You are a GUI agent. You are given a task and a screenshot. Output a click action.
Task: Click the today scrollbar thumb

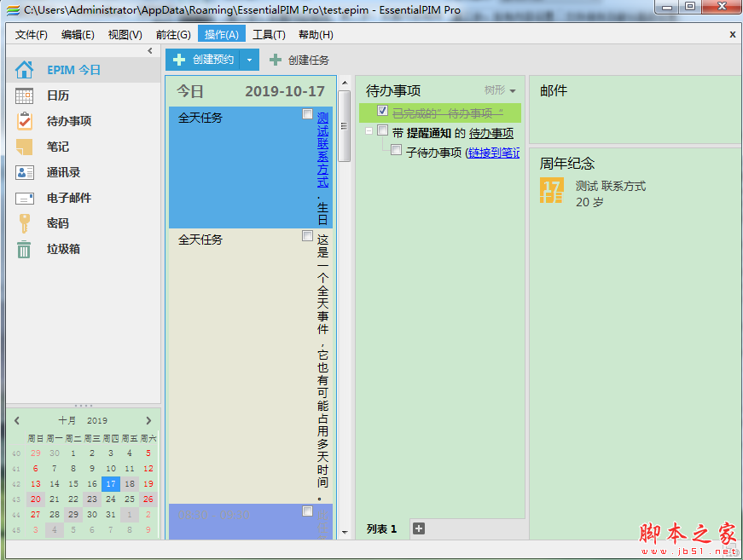pyautogui.click(x=345, y=126)
